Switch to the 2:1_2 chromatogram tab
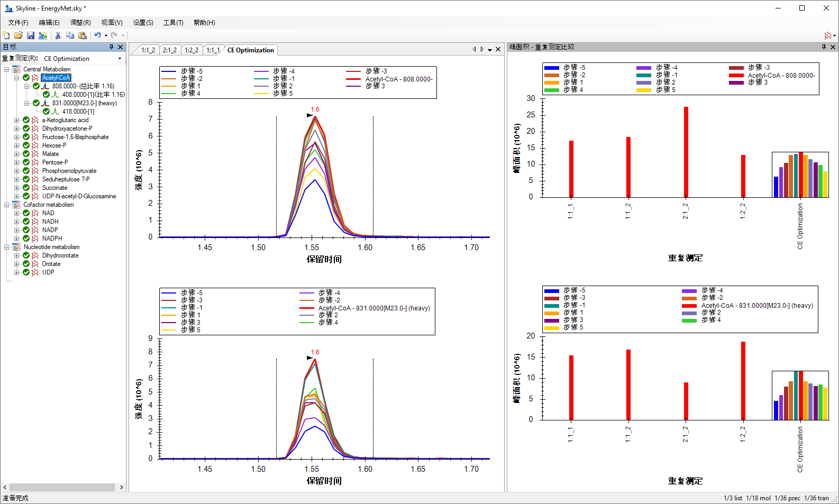 pos(170,50)
